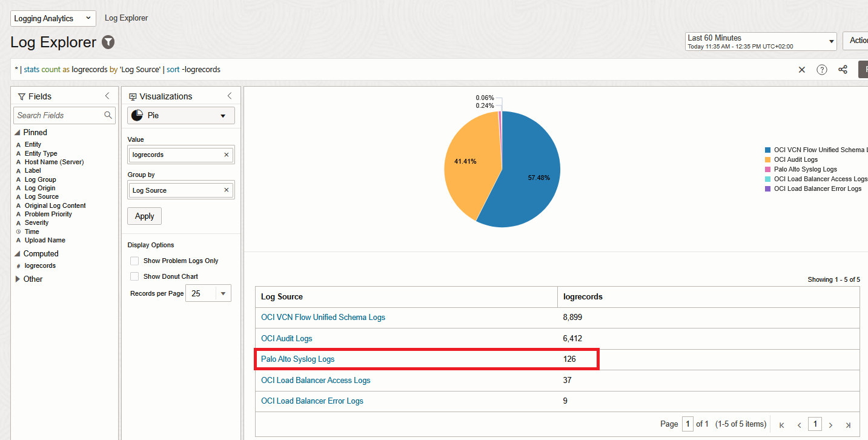The width and height of the screenshot is (868, 440).
Task: Collapse the Fields panel with chevron
Action: [107, 96]
